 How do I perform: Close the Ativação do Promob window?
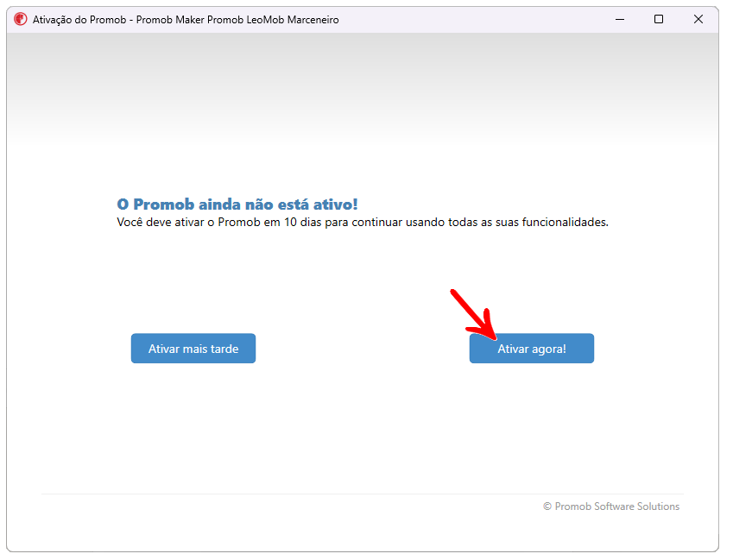698,19
